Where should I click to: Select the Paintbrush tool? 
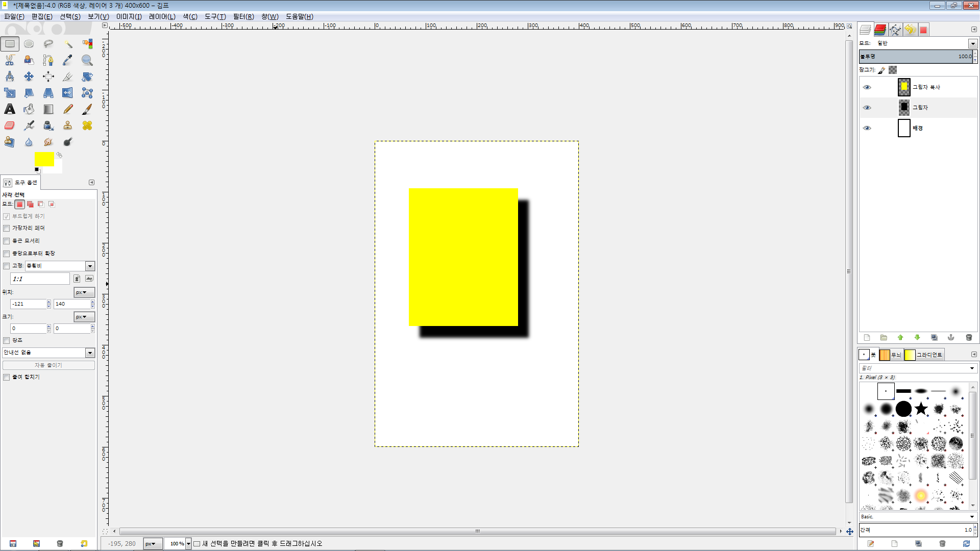tap(87, 109)
